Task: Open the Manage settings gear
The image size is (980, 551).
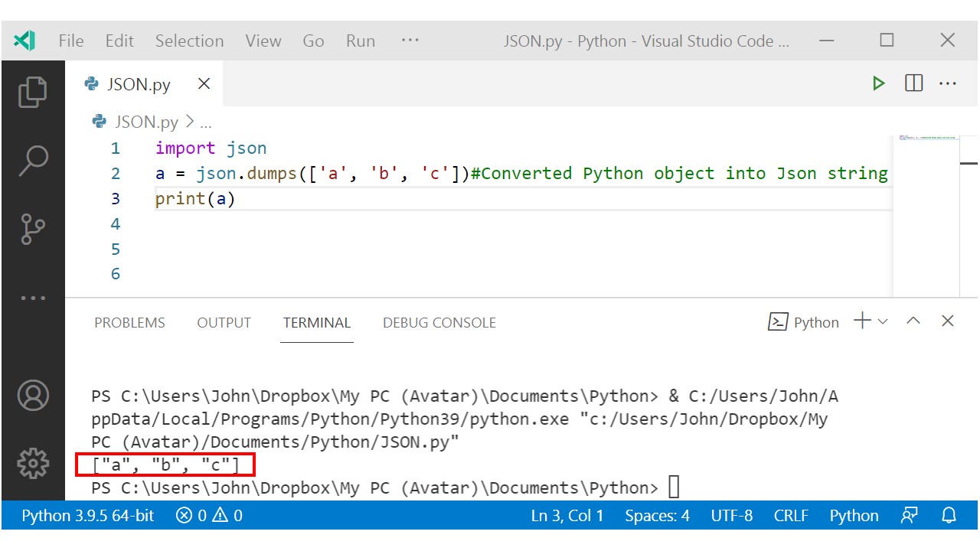Action: 32,463
